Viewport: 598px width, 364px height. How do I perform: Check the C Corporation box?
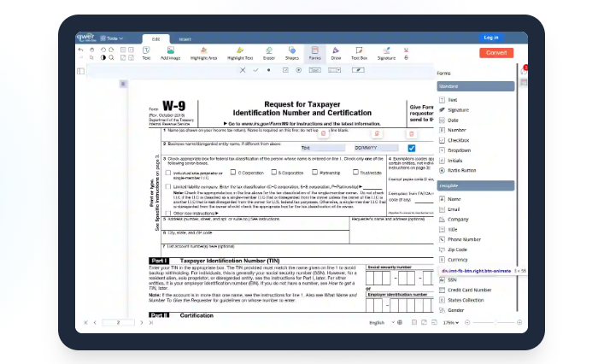(x=233, y=173)
